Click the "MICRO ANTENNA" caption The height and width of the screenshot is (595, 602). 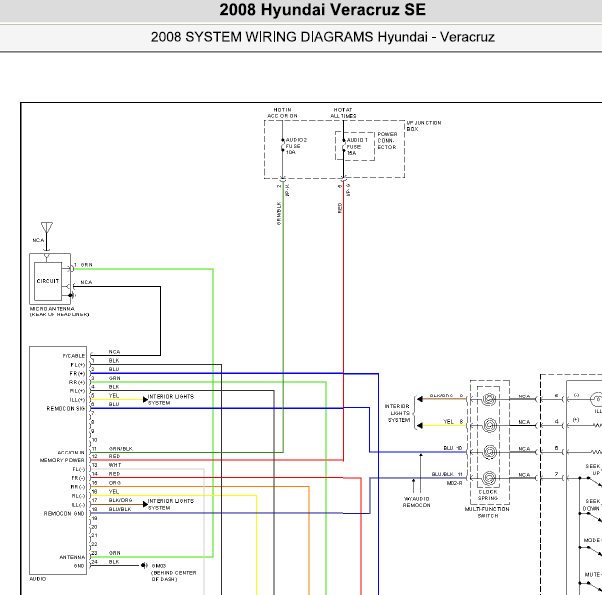(52, 309)
